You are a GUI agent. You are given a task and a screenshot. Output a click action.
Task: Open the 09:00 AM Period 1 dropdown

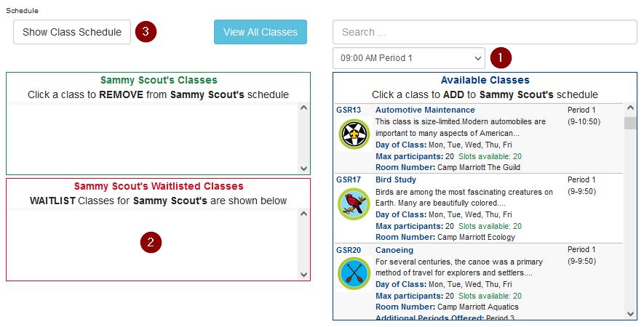point(409,58)
